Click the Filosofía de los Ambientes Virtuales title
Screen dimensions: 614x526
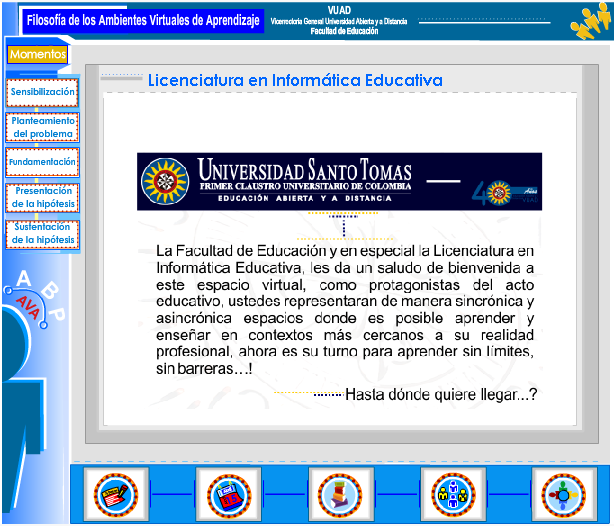point(143,20)
